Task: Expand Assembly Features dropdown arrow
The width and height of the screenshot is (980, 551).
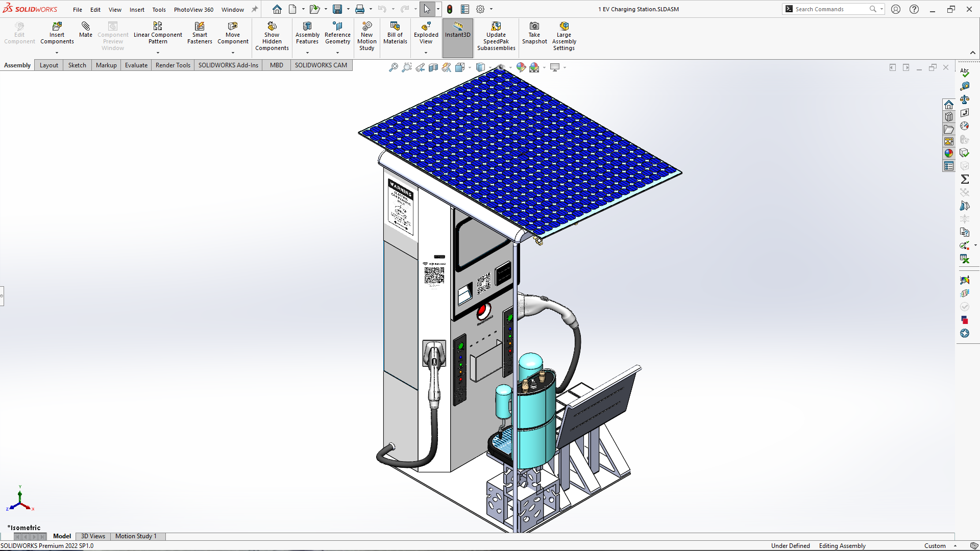Action: click(x=307, y=53)
